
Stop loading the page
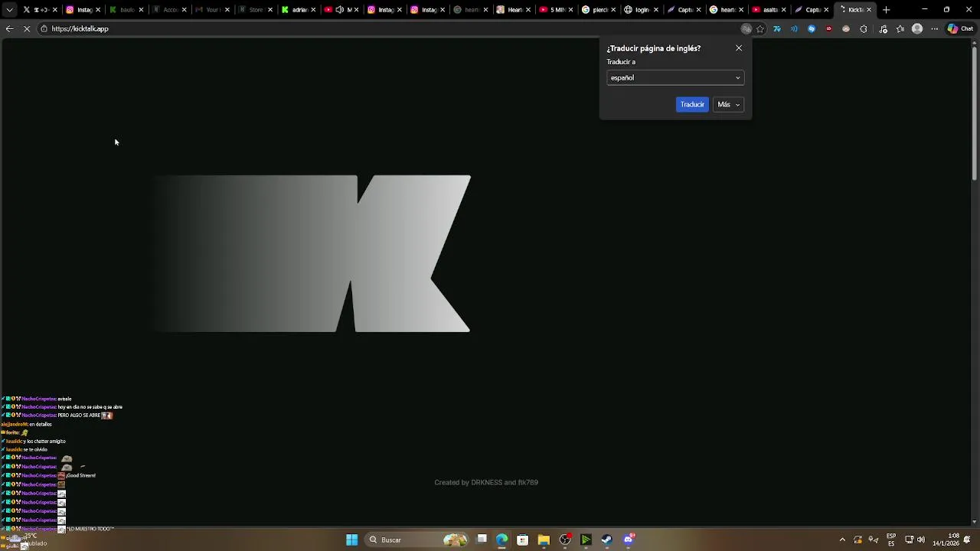[27, 28]
